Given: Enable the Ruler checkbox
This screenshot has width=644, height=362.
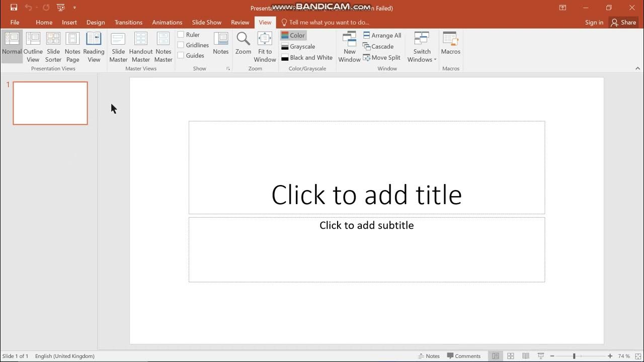Looking at the screenshot, I should (x=181, y=35).
